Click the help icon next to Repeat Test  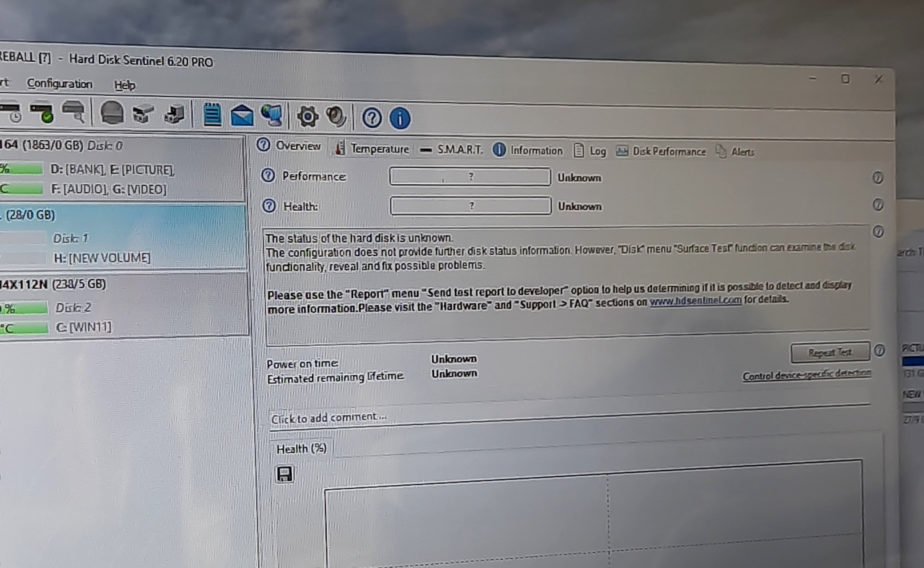tap(879, 351)
